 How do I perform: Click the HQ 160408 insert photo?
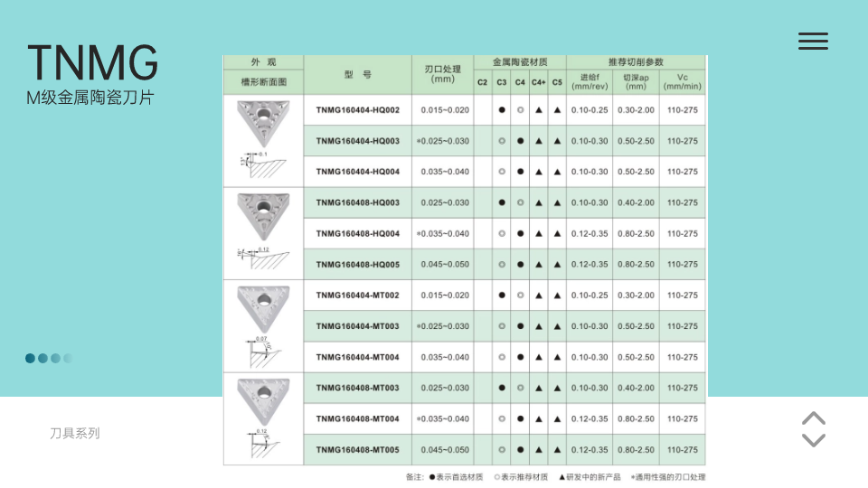pos(263,214)
